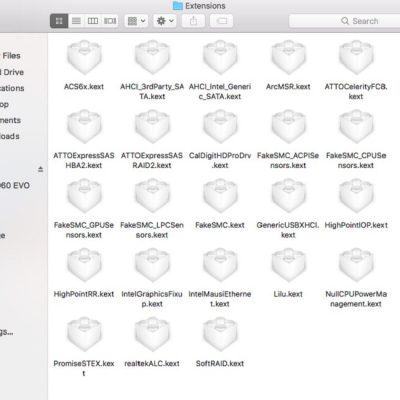
Task: Select the HighPointIOP.kext icon
Action: (x=356, y=196)
